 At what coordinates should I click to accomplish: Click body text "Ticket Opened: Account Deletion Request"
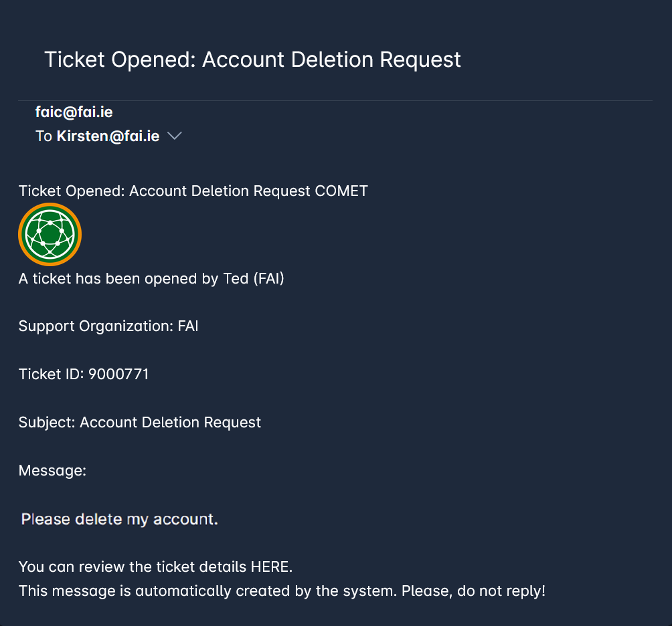point(165,191)
